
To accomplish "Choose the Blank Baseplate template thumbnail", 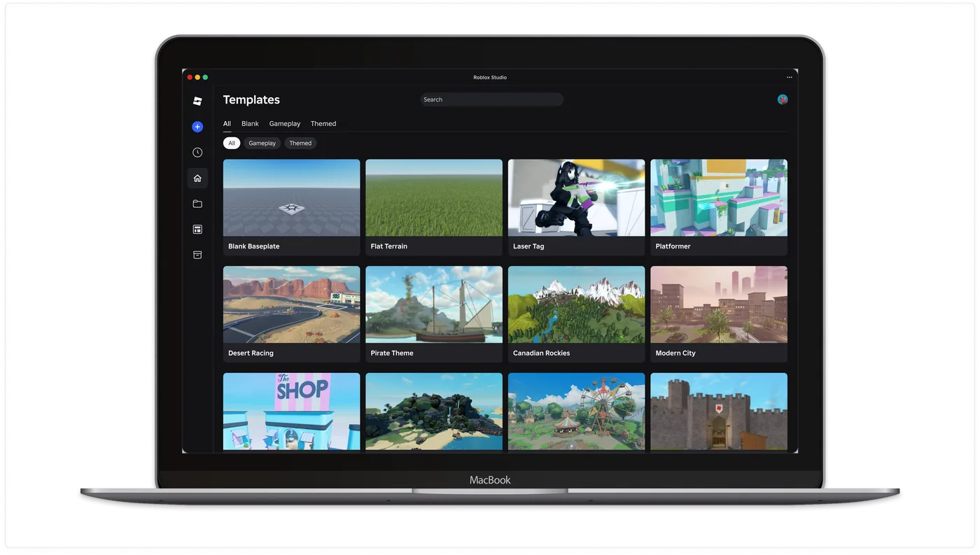I will click(292, 198).
